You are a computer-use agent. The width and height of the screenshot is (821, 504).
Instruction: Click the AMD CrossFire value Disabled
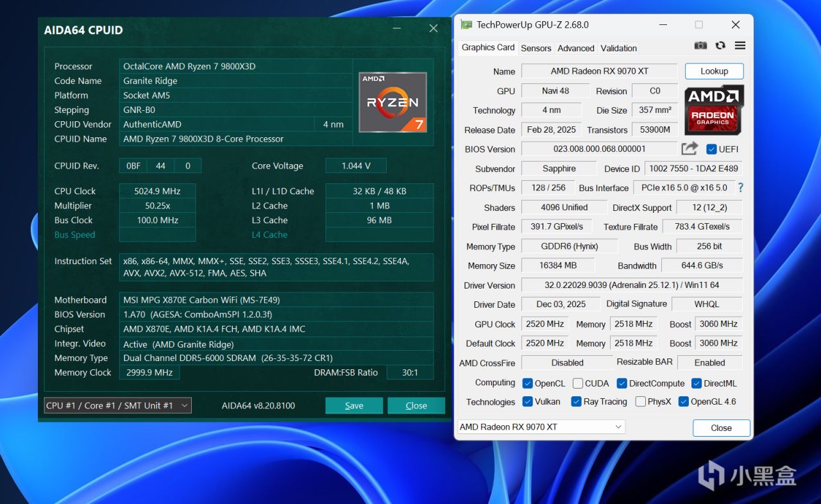[567, 363]
